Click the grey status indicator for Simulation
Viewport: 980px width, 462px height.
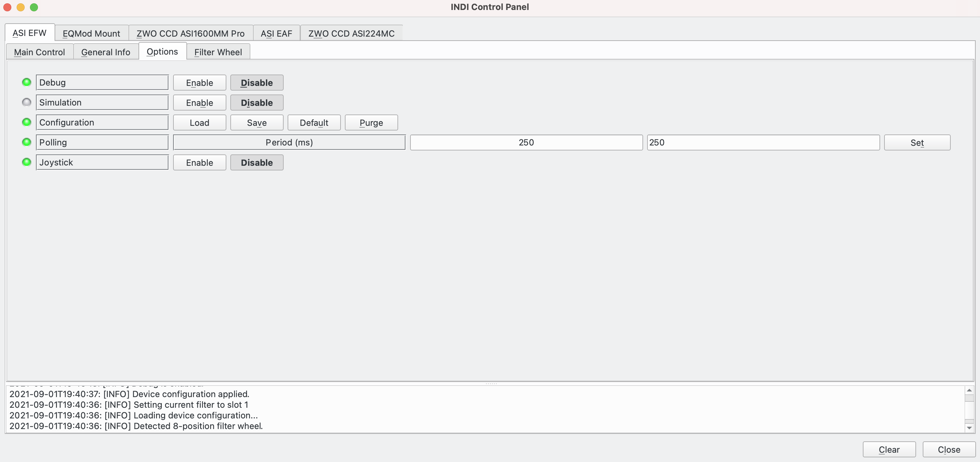[x=26, y=102]
